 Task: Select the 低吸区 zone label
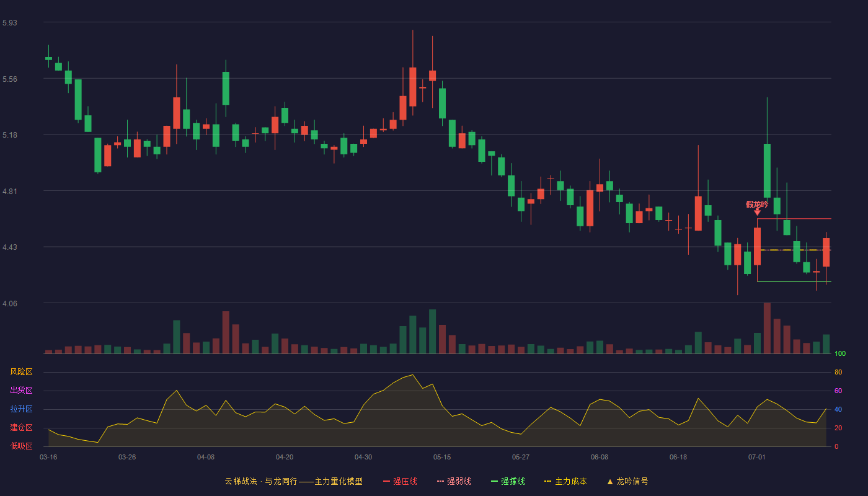pos(21,446)
